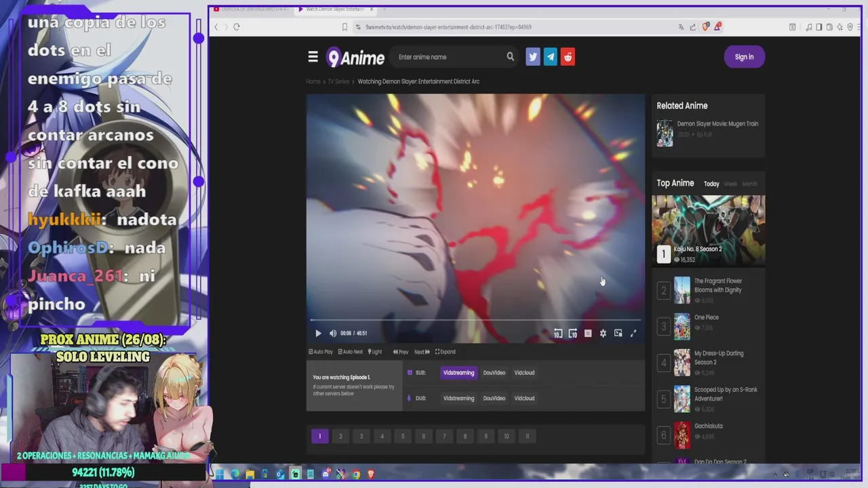Toggle the Light switch option
This screenshot has height=488, width=868.
click(x=375, y=352)
